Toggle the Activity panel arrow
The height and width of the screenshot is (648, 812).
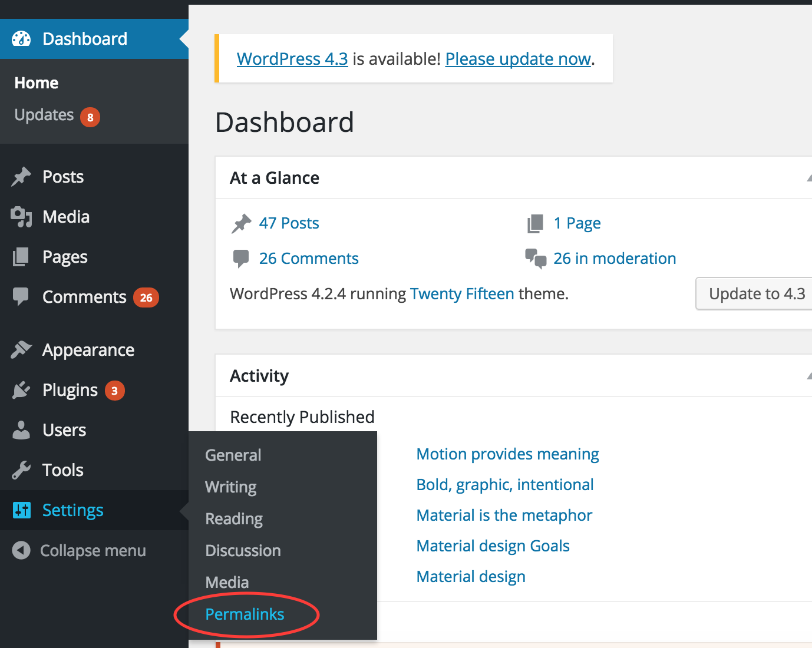(x=808, y=376)
